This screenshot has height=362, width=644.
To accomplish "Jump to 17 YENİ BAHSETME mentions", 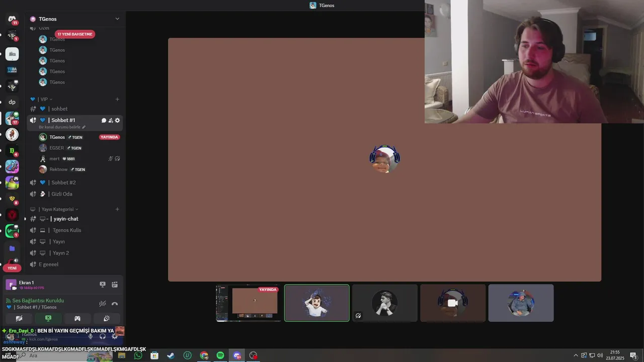I will click(75, 34).
